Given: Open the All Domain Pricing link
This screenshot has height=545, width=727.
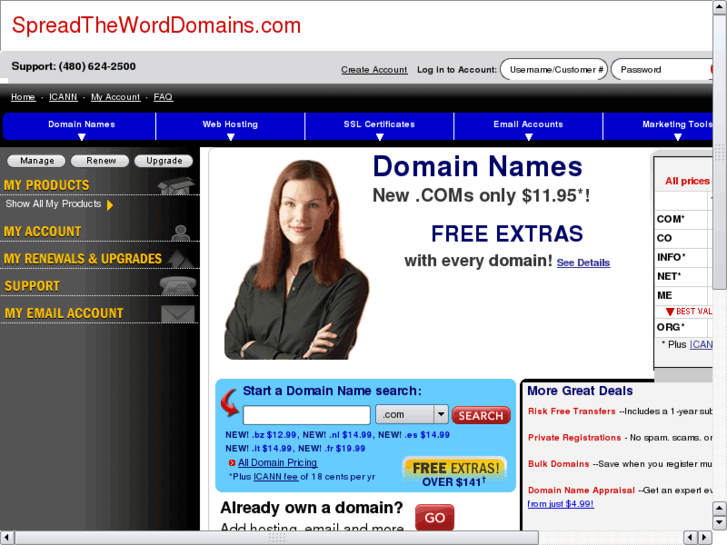Looking at the screenshot, I should (277, 463).
